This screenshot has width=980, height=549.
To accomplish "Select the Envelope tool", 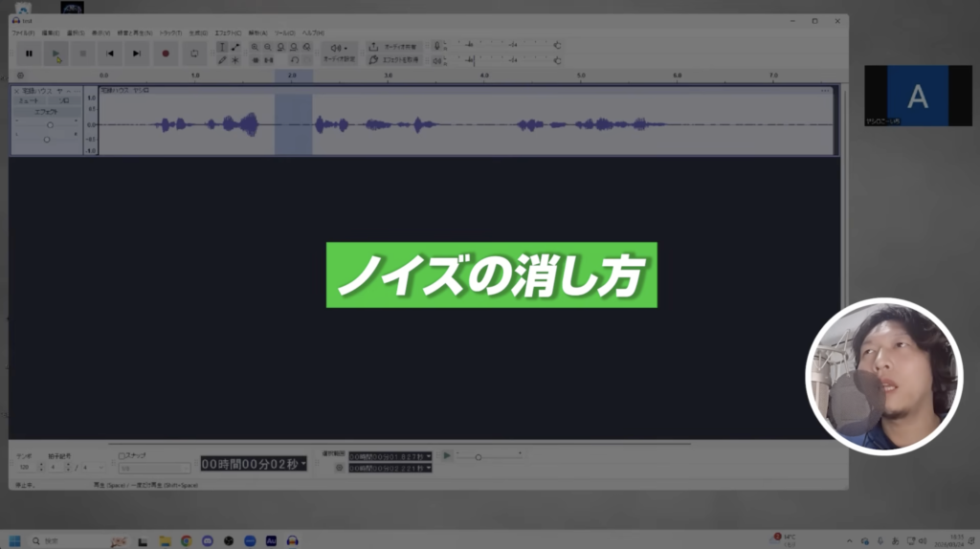I will tap(235, 47).
